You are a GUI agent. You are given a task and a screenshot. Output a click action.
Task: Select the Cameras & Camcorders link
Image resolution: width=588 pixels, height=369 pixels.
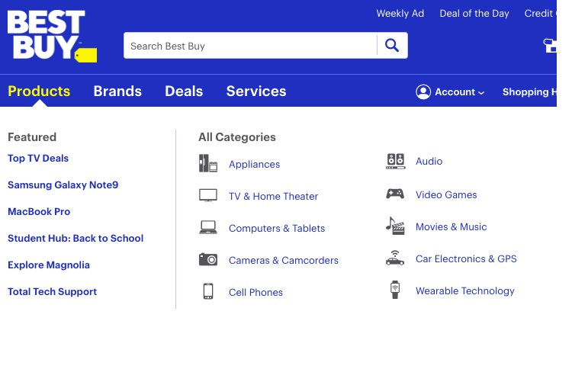284,260
